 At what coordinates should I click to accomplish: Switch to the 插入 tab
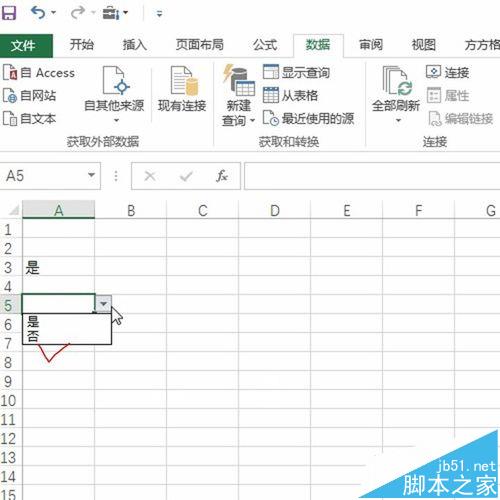(134, 45)
